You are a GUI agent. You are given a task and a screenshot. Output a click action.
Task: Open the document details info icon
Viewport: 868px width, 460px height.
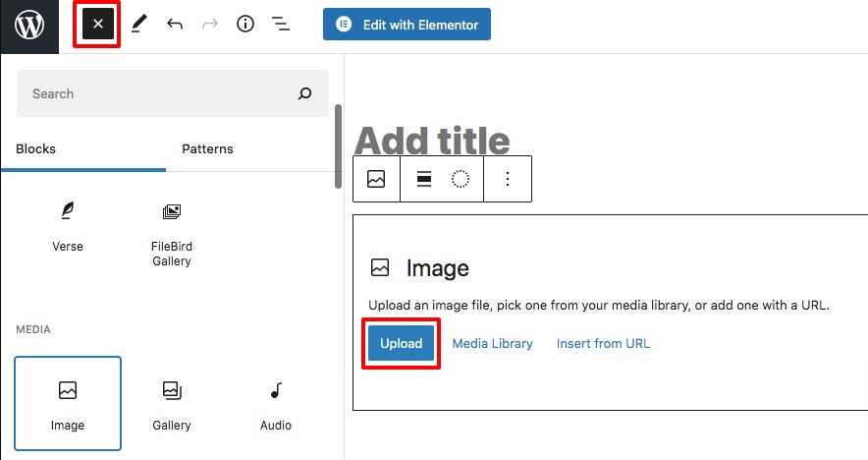tap(245, 24)
